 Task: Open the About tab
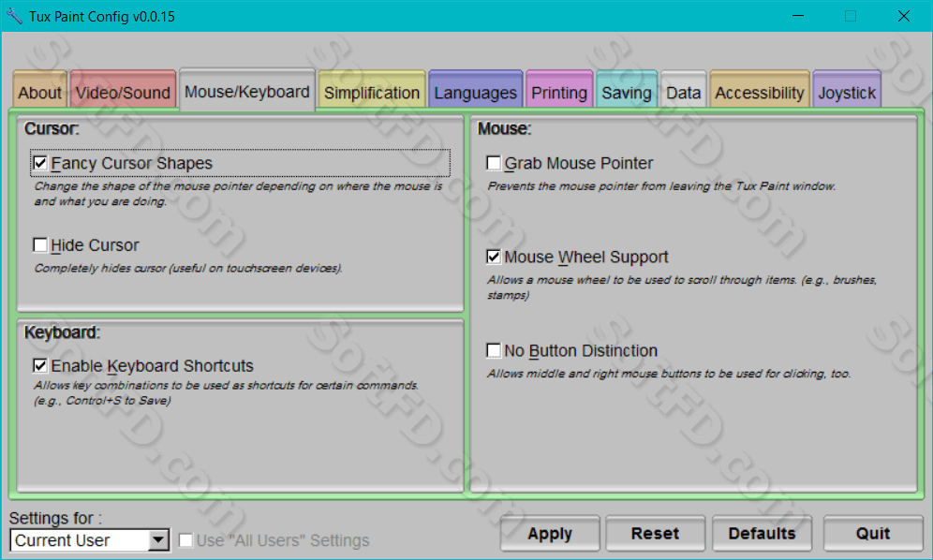click(39, 91)
